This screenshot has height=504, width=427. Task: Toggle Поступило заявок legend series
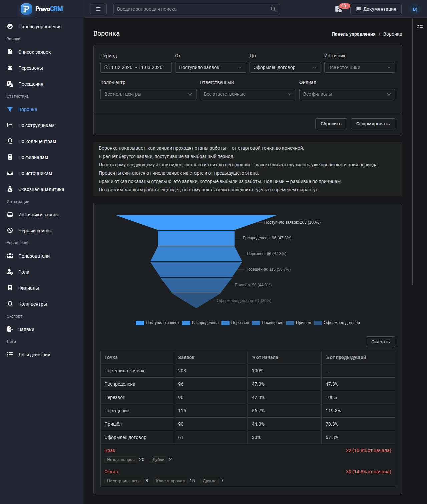click(x=157, y=323)
